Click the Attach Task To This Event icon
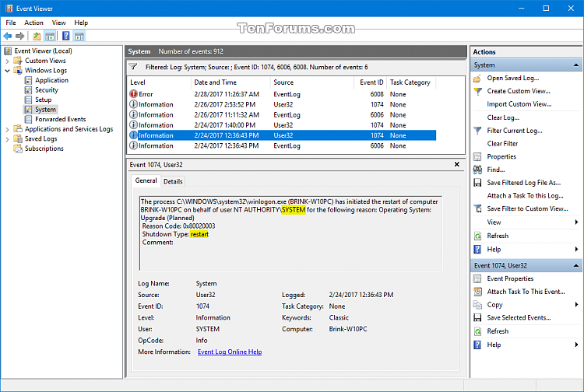 pos(477,292)
